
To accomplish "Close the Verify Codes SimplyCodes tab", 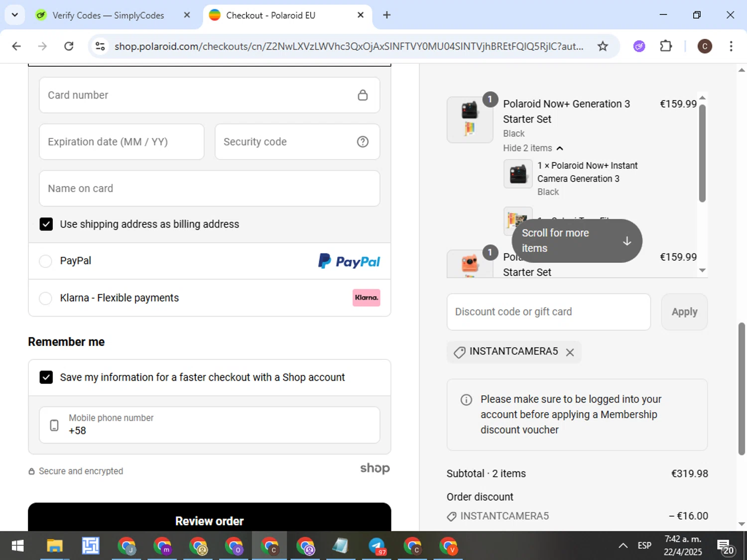I will [x=187, y=15].
